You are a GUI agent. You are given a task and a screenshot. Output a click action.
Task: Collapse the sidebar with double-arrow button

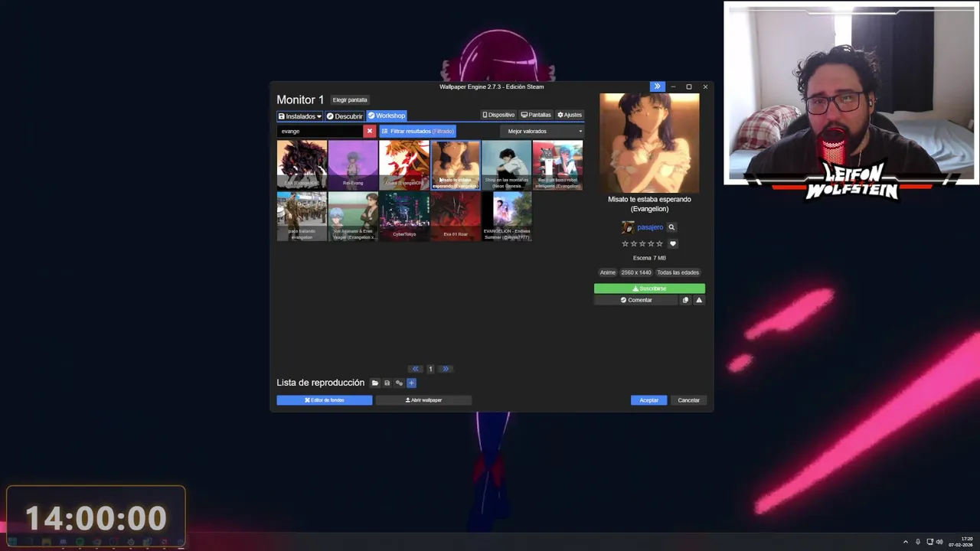pyautogui.click(x=657, y=86)
